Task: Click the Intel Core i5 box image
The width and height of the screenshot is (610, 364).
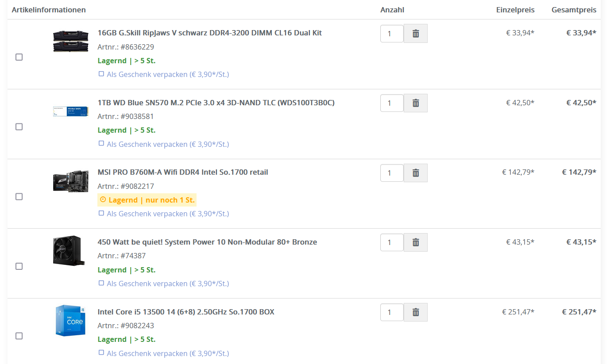Action: [70, 320]
